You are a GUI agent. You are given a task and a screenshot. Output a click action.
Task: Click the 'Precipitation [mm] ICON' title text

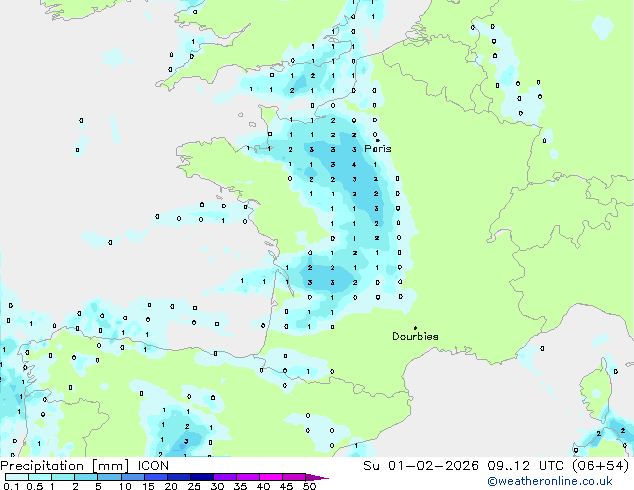pyautogui.click(x=84, y=466)
